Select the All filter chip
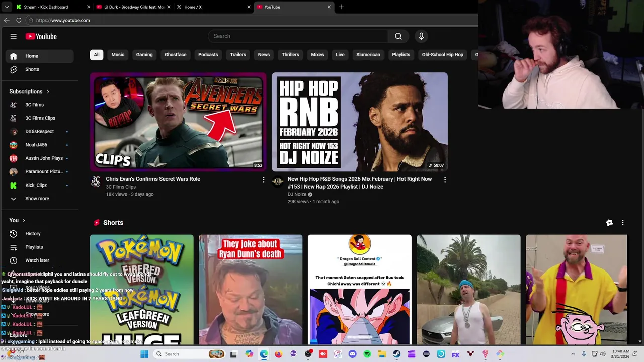 (x=97, y=55)
